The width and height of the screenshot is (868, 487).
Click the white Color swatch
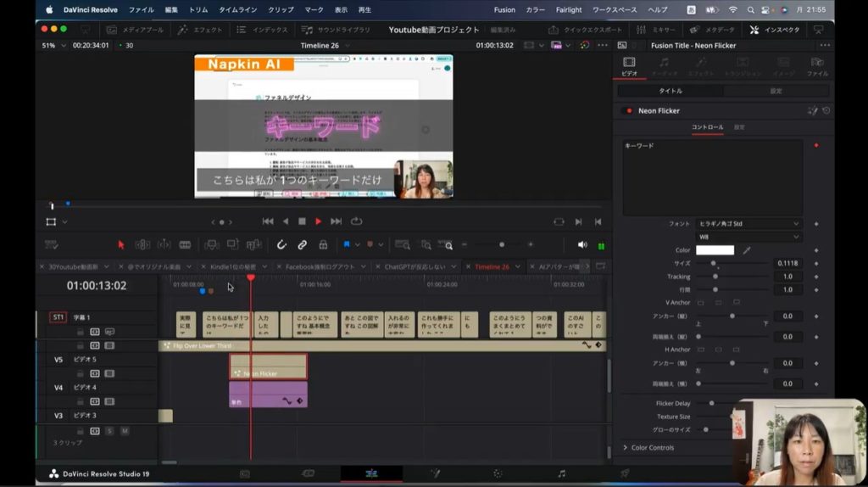[715, 250]
